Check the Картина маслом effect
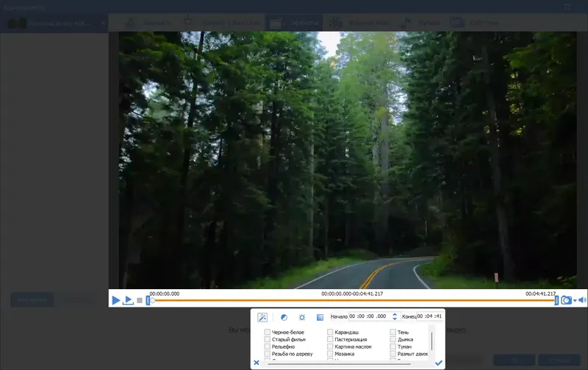588x370 pixels. (330, 346)
